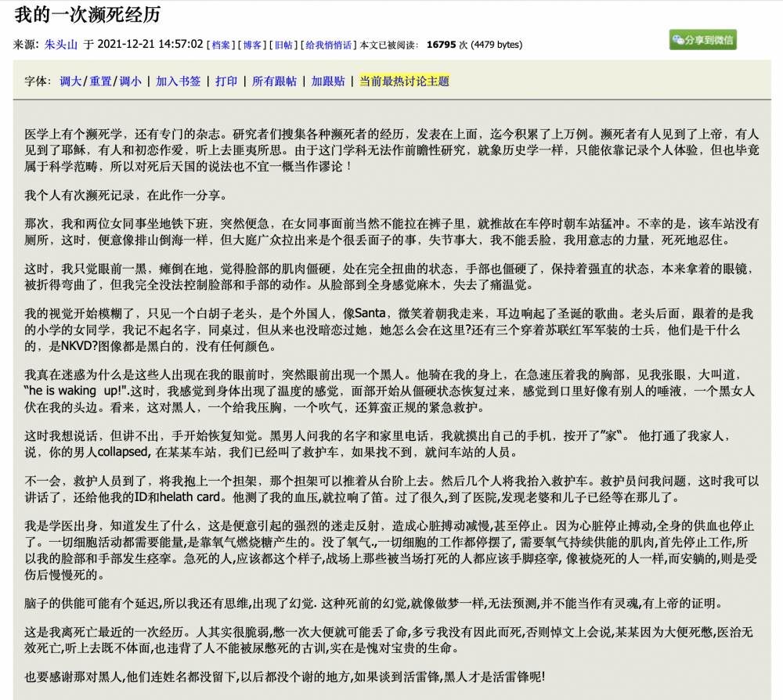Screen dimensions: 783x700
Task: Click the text NKVD in the article
Action: [x=76, y=346]
